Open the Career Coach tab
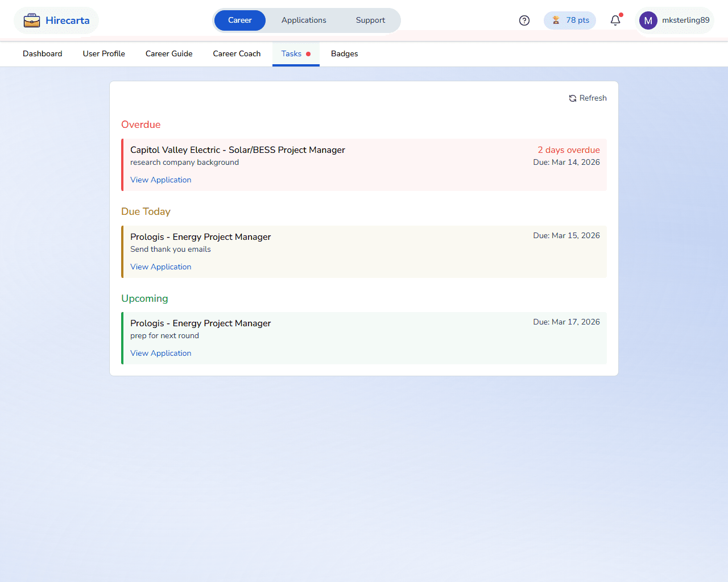Screen dimensions: 728x582 click(x=237, y=54)
